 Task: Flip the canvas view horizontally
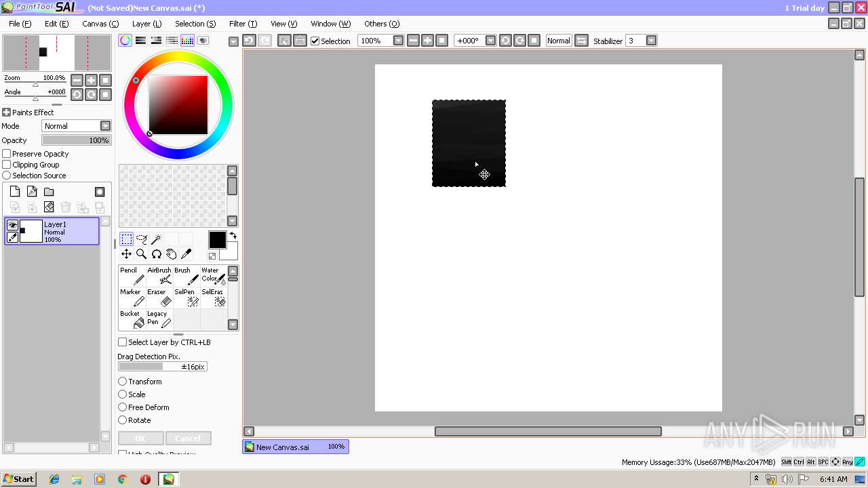tap(581, 41)
